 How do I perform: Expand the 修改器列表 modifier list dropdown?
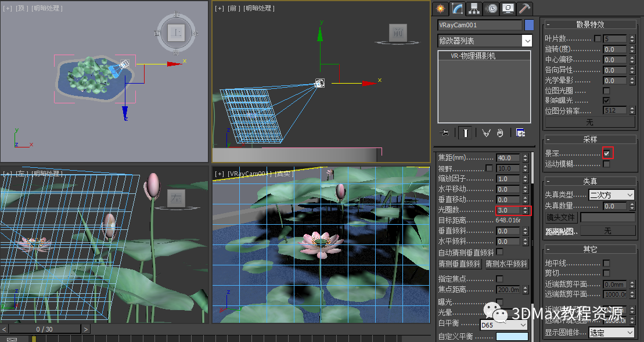tap(527, 41)
